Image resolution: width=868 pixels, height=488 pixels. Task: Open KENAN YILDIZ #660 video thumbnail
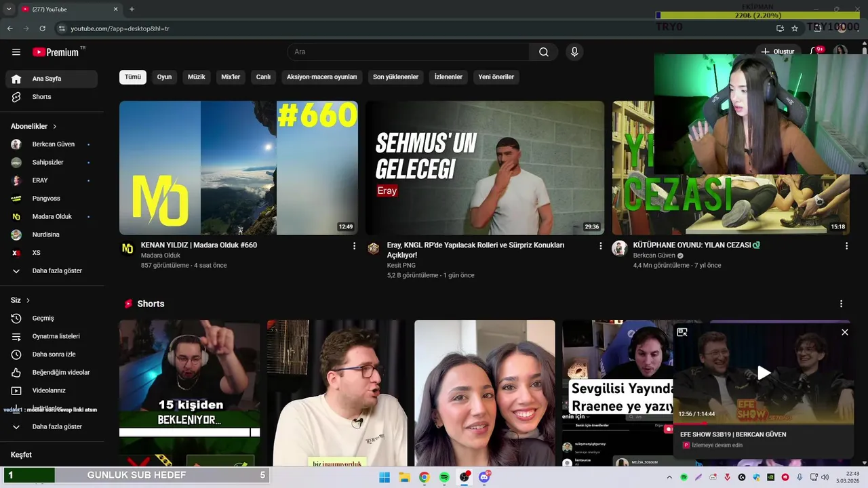tap(239, 168)
